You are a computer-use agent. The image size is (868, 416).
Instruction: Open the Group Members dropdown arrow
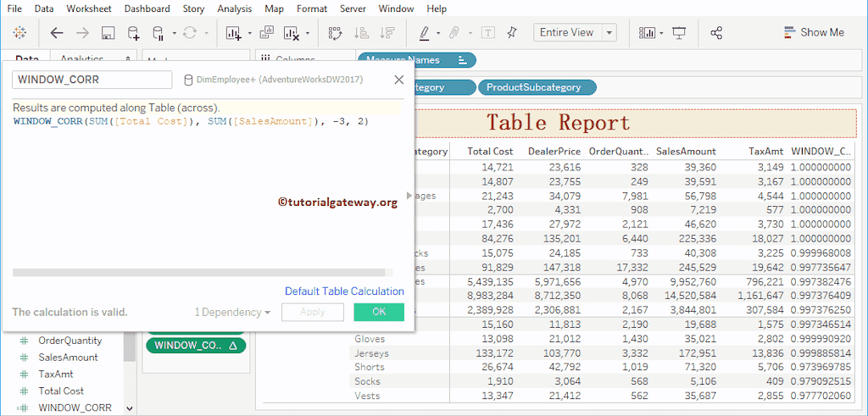click(x=470, y=33)
